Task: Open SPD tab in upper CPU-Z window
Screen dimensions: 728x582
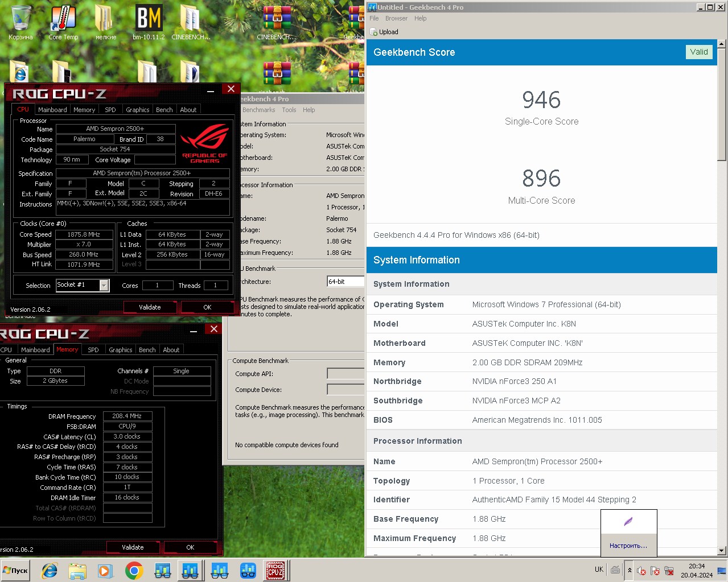Action: click(110, 110)
